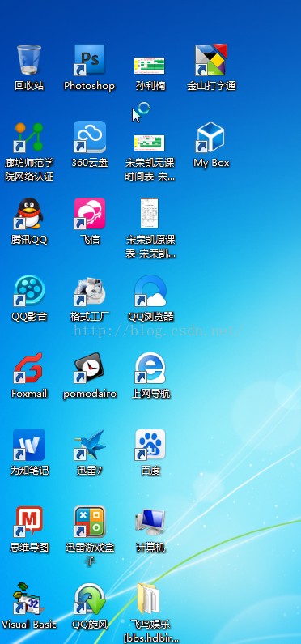Select the 计算机 Computer icon
Screen dimensions: 301x644
click(150, 522)
